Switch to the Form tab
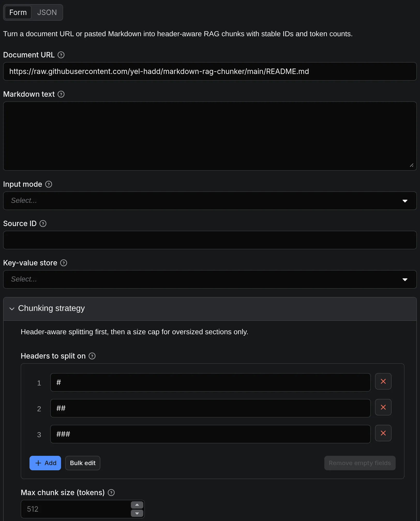The width and height of the screenshot is (420, 521). 18,12
